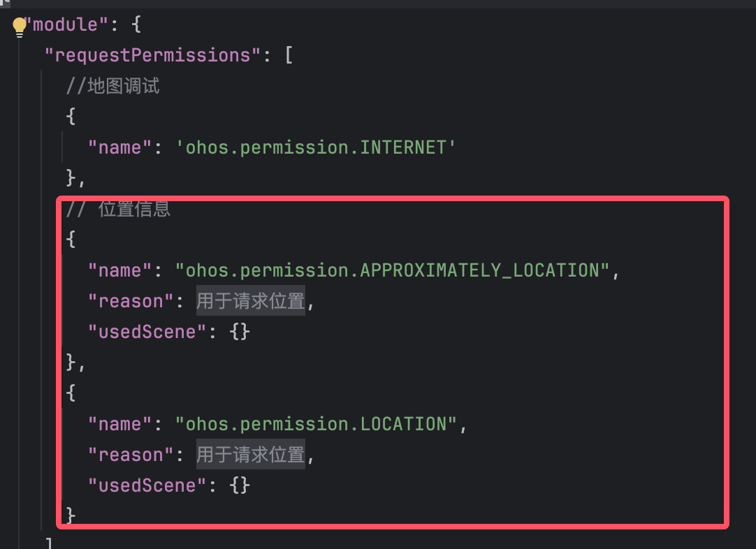Click the opening bracket after requestPermissions
Image resolution: width=756 pixels, height=549 pixels.
click(x=289, y=55)
